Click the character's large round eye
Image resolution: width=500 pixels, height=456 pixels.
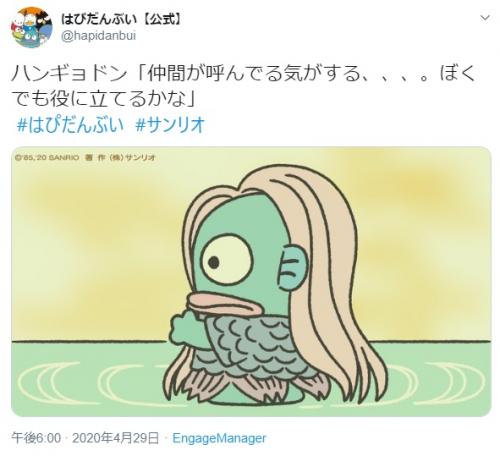228,259
